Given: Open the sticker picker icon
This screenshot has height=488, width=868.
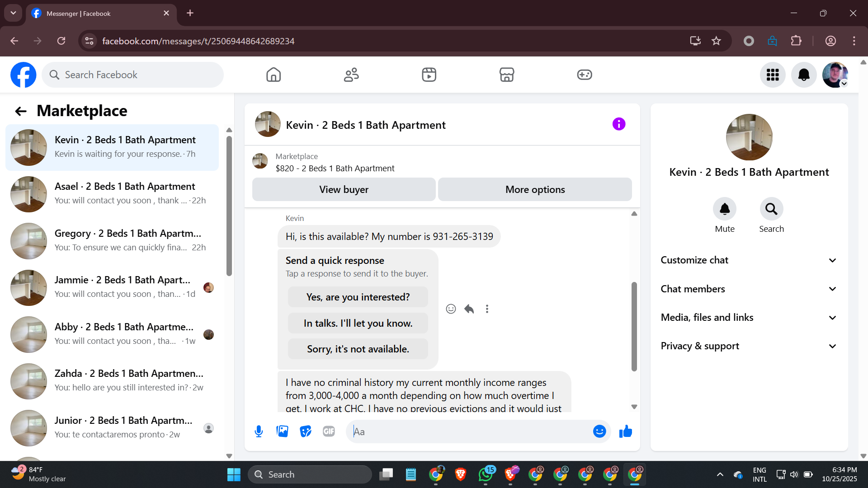Looking at the screenshot, I should [x=306, y=432].
